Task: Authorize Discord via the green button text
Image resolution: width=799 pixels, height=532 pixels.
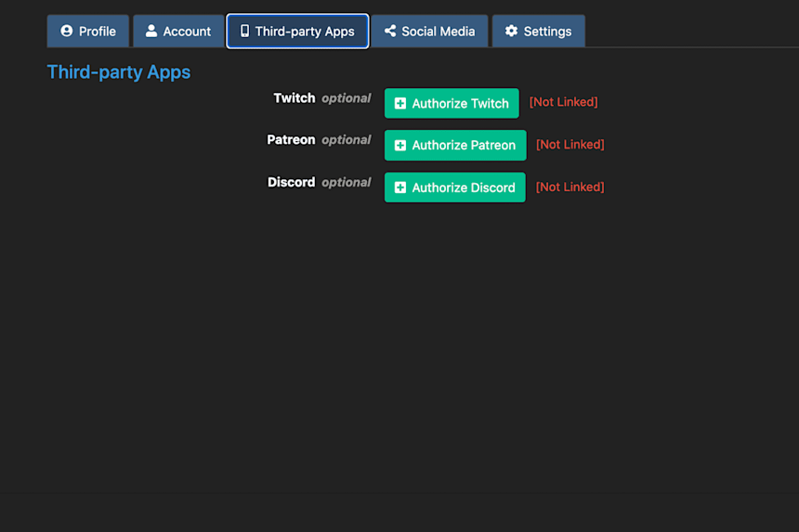Action: click(x=464, y=188)
